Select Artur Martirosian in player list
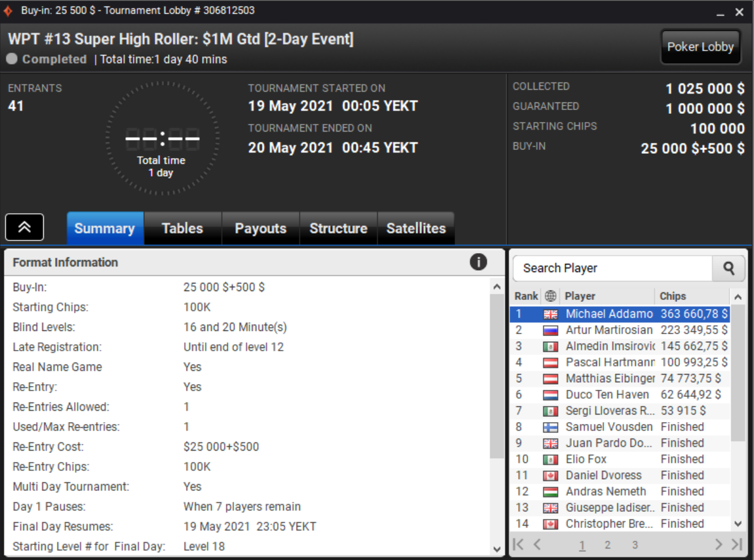 point(609,330)
